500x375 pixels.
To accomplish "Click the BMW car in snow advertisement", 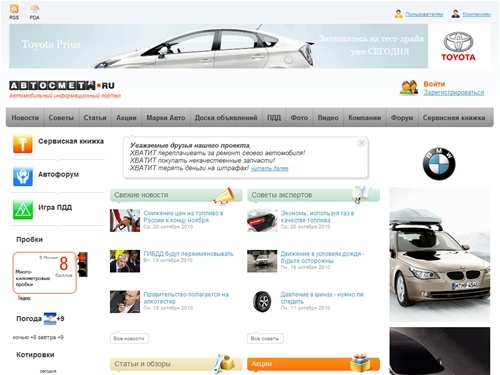I will (x=440, y=254).
